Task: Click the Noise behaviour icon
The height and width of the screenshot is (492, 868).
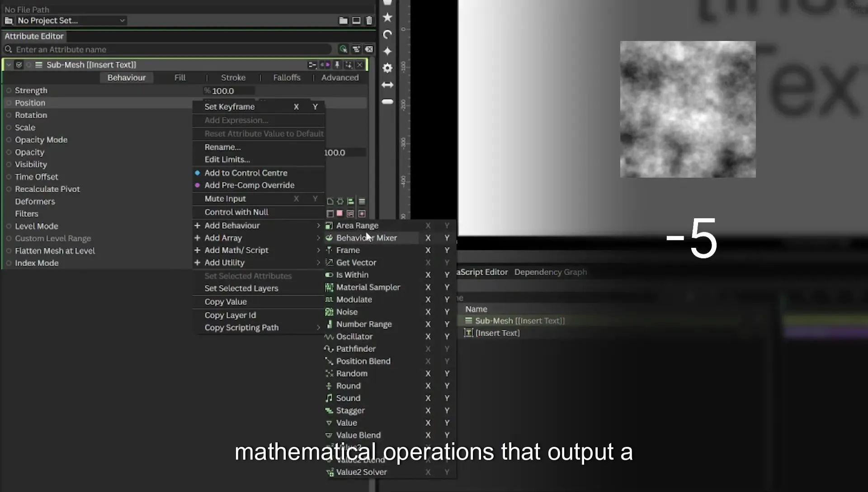Action: [329, 312]
